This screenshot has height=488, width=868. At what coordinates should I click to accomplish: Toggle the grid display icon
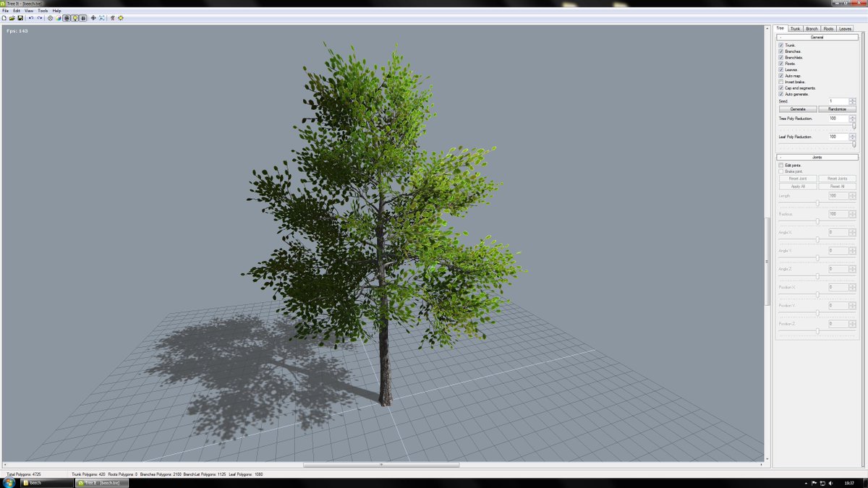84,18
